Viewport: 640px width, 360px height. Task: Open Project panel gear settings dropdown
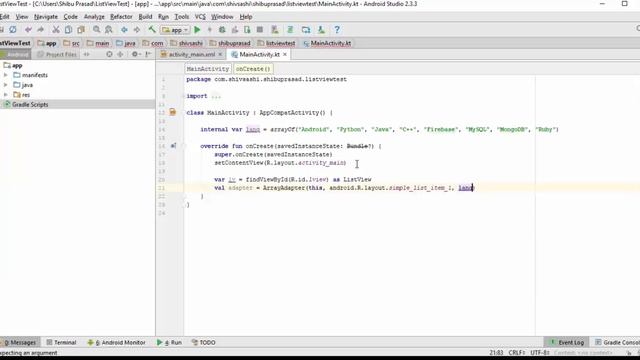(136, 54)
